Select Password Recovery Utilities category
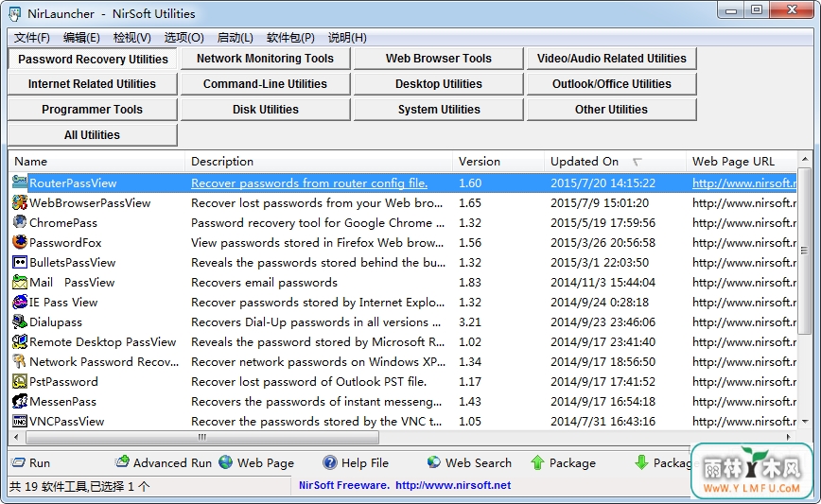Image resolution: width=821 pixels, height=504 pixels. [93, 59]
